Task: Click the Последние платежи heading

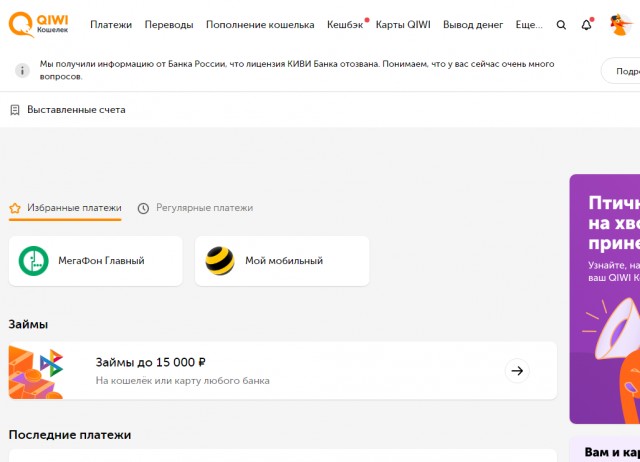Action: pos(70,435)
